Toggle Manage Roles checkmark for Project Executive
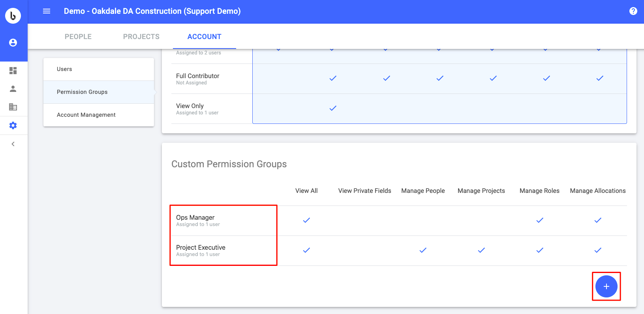Screen dimensions: 644x314 (540, 250)
